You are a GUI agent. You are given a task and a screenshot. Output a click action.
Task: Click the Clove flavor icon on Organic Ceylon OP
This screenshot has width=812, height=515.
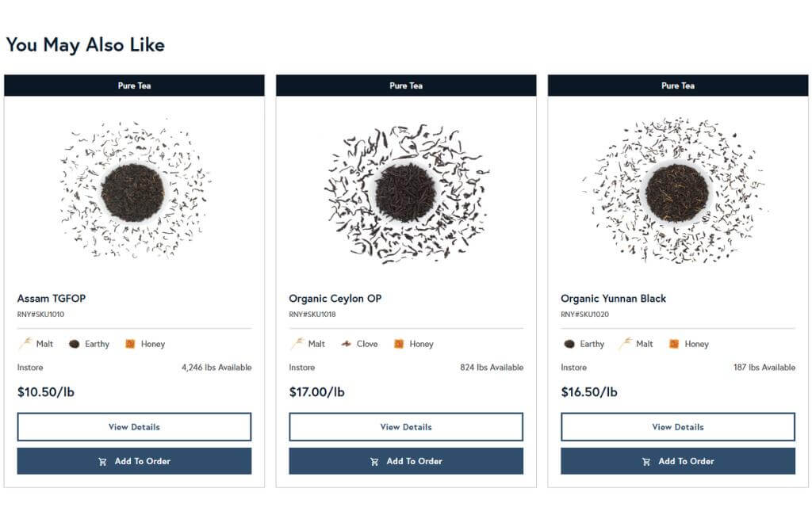tap(346, 344)
